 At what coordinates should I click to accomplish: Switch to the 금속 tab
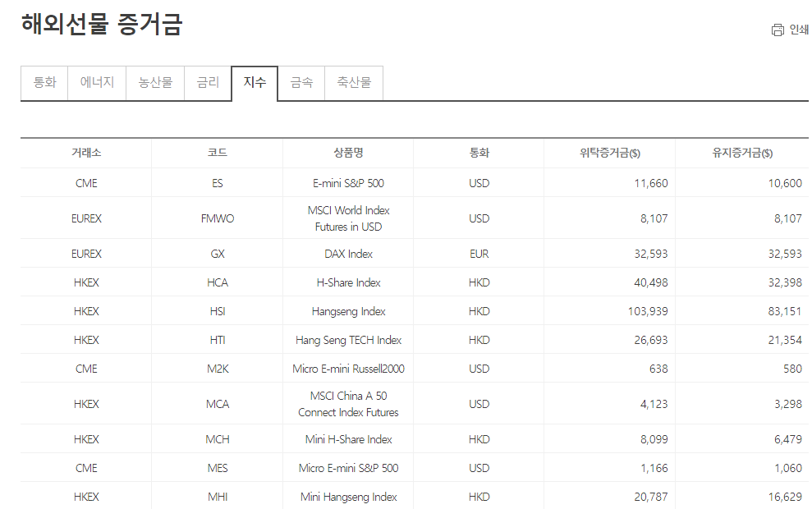[x=301, y=83]
